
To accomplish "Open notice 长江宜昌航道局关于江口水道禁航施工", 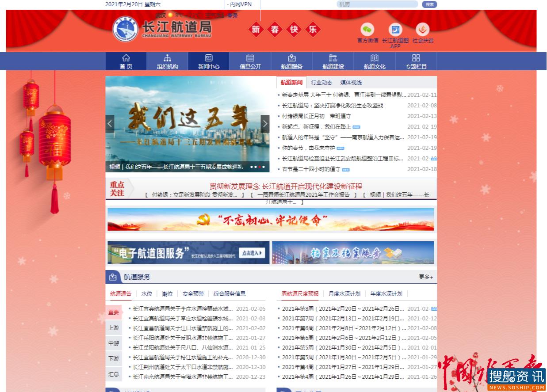I will (183, 328).
